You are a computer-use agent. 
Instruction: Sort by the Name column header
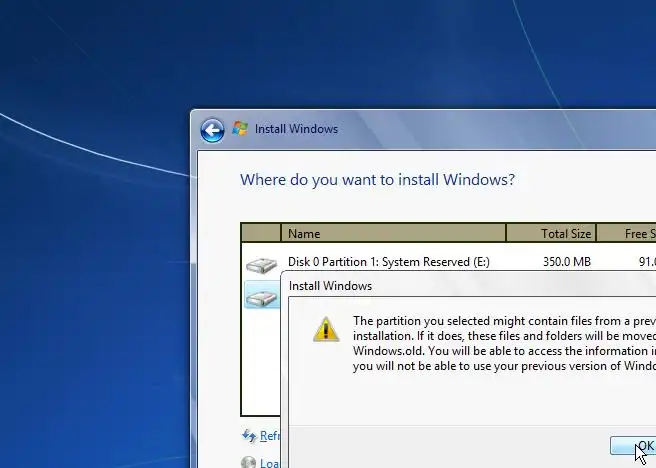(393, 233)
